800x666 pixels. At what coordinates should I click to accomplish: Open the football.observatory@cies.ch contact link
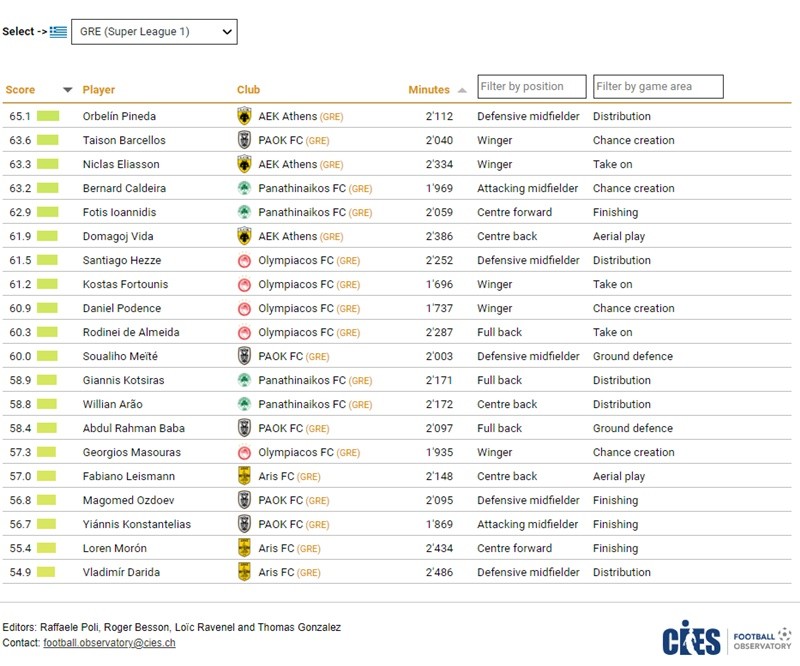point(109,643)
